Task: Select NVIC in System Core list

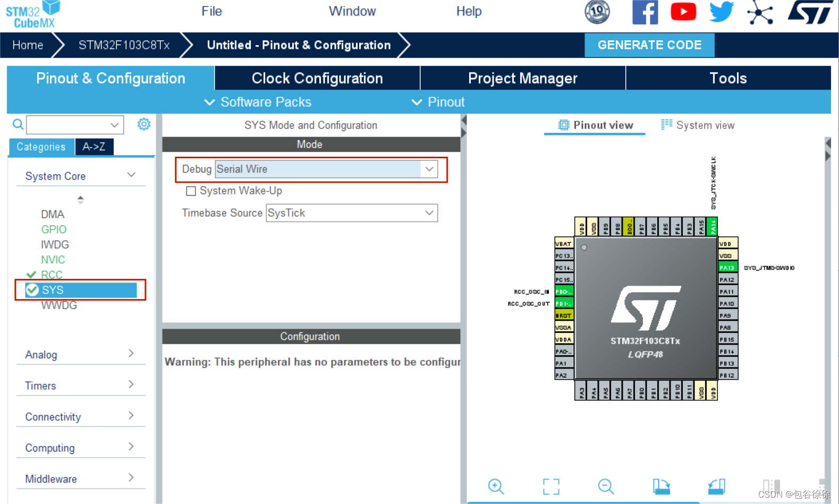Action: click(x=53, y=260)
